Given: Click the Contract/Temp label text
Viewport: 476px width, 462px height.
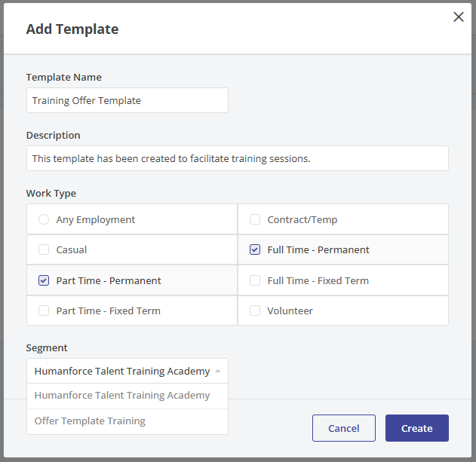Looking at the screenshot, I should pos(302,219).
